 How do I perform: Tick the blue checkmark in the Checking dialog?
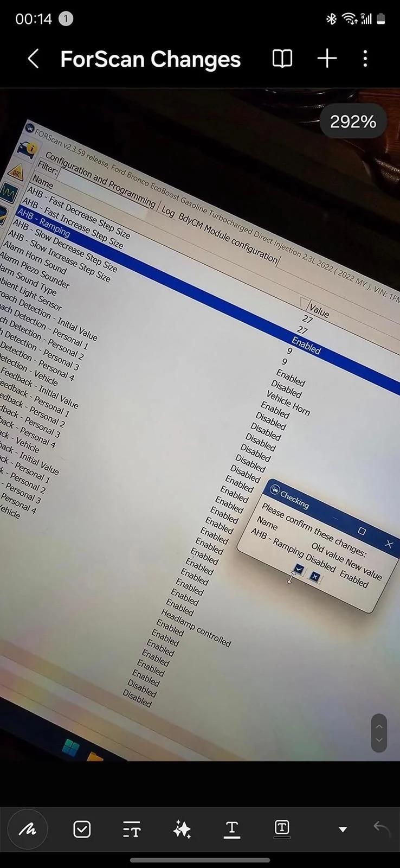point(299,569)
